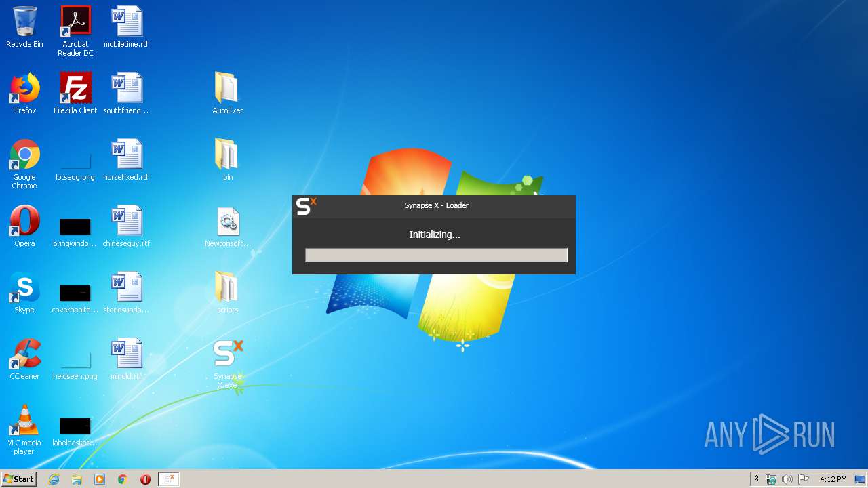The width and height of the screenshot is (868, 488).
Task: Select the labelbasket image file
Action: (x=75, y=432)
